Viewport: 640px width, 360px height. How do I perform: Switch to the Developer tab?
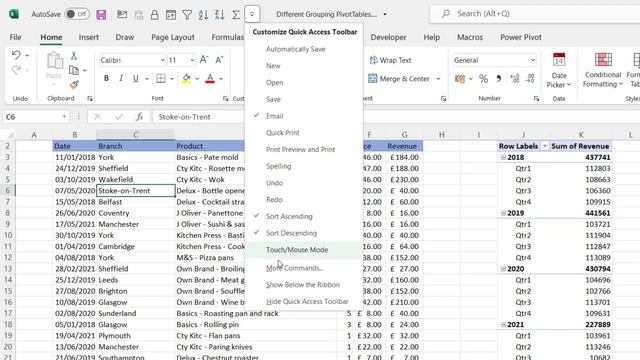(388, 37)
